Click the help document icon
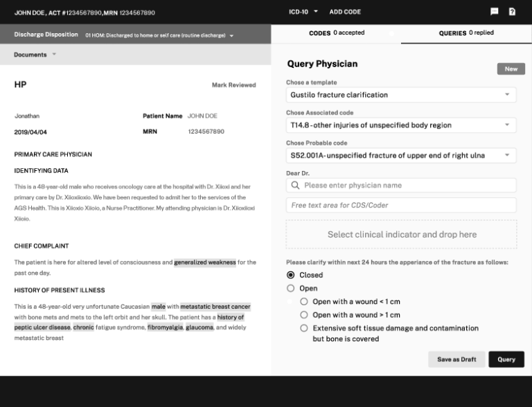Viewport: 532px width, 407px height. tap(512, 12)
